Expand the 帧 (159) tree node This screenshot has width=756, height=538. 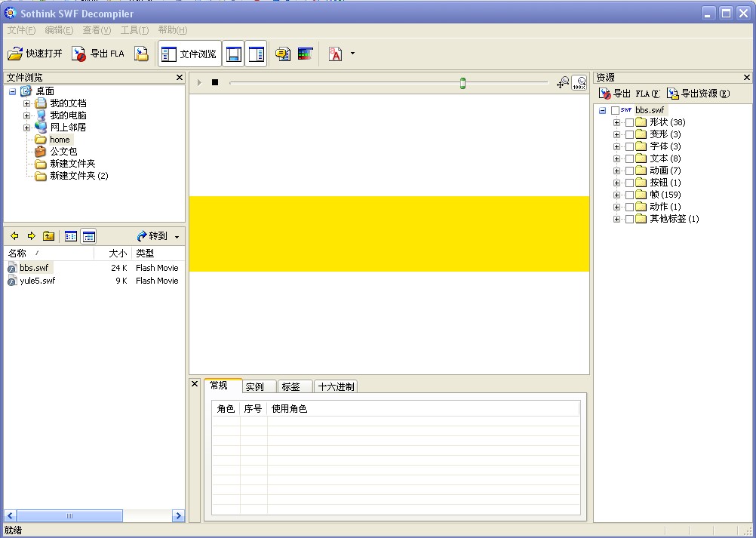click(616, 195)
